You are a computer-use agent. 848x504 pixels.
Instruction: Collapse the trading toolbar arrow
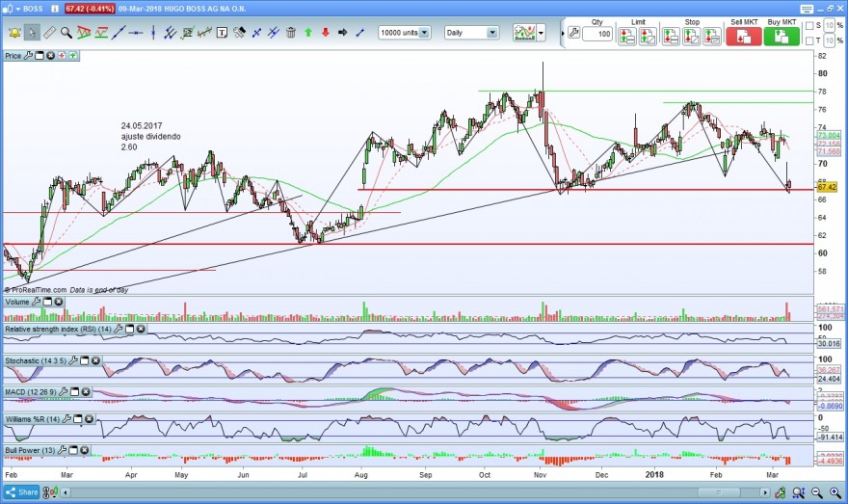point(563,34)
